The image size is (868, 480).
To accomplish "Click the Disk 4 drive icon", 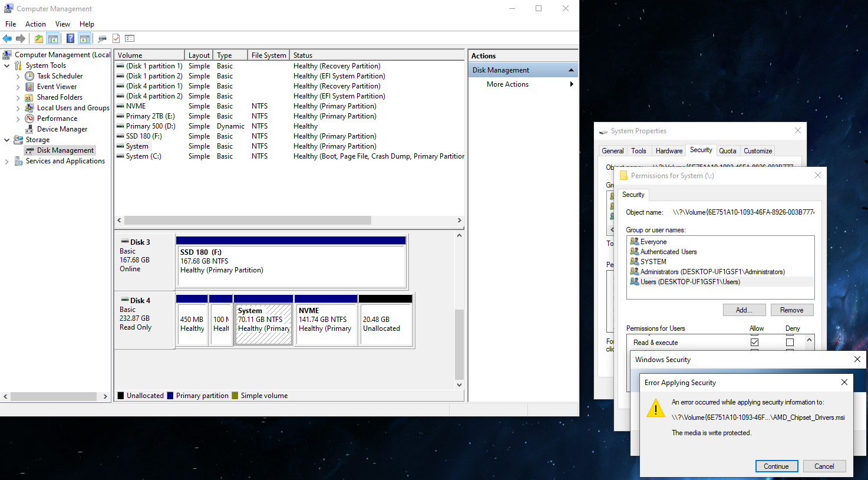I will click(x=124, y=300).
